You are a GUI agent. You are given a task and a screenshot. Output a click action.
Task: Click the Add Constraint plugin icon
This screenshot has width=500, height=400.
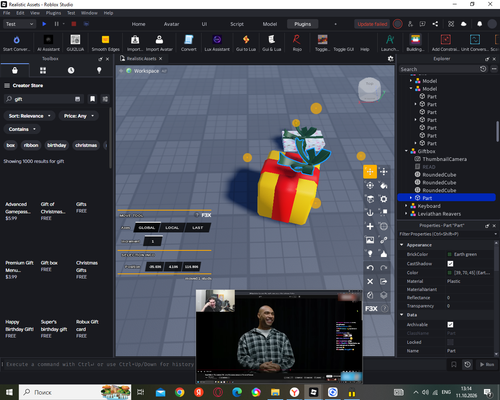click(x=445, y=43)
